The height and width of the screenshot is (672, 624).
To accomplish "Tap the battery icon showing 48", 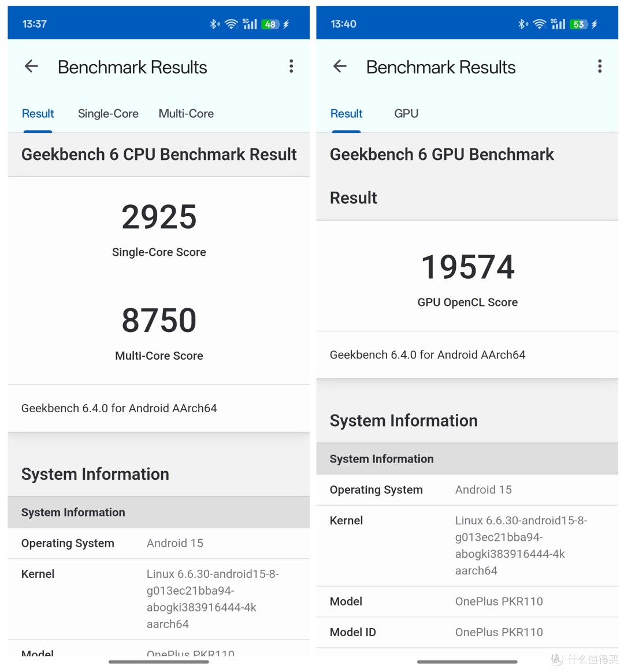I will point(270,24).
